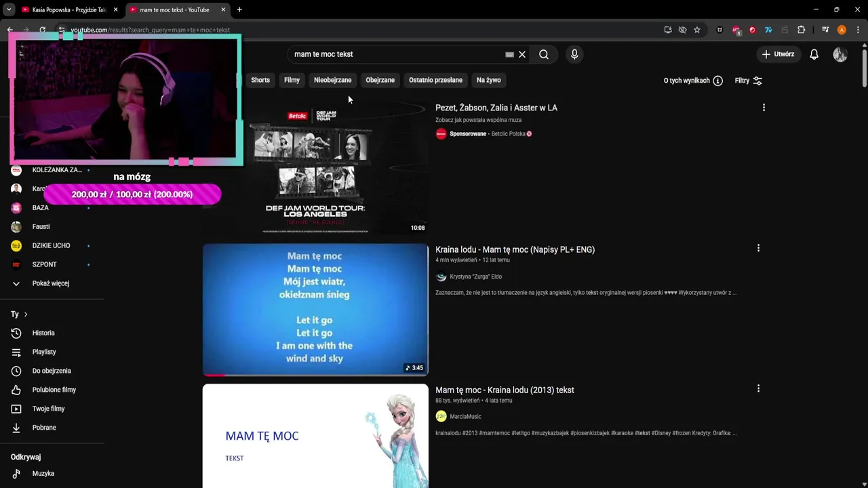Open the Betclic Polska sponsor link
This screenshot has width=868, height=488.
tap(508, 134)
